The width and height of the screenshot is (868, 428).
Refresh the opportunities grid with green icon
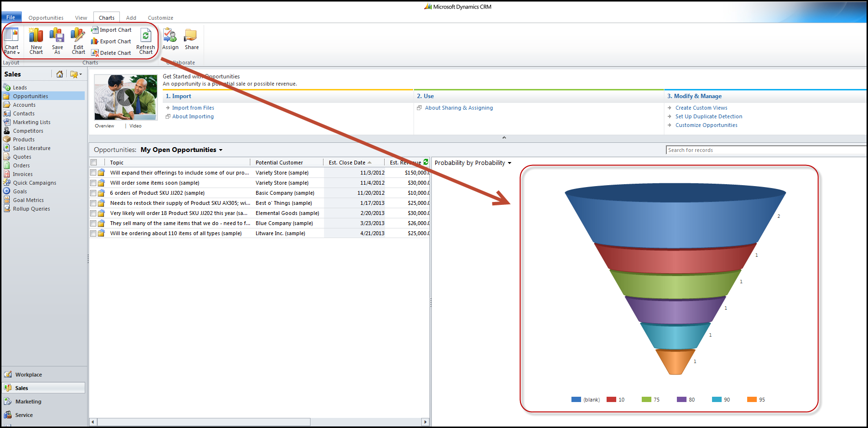tap(426, 162)
